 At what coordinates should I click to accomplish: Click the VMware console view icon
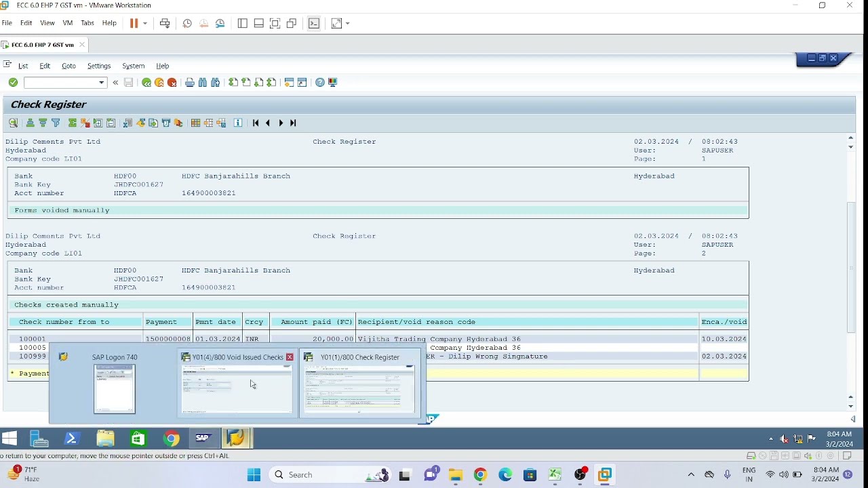[315, 24]
